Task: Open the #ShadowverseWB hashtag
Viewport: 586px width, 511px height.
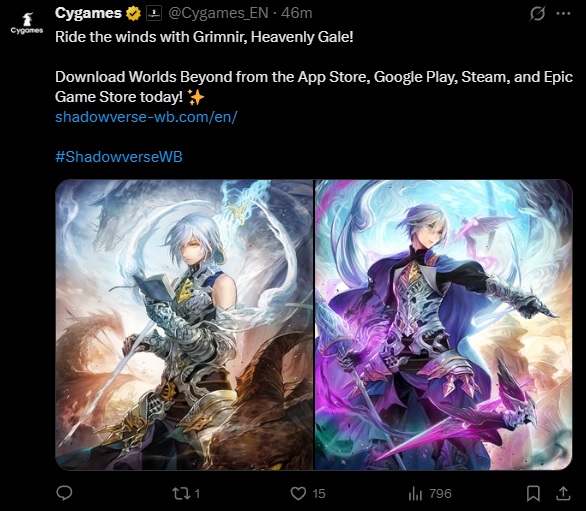Action: pos(119,156)
